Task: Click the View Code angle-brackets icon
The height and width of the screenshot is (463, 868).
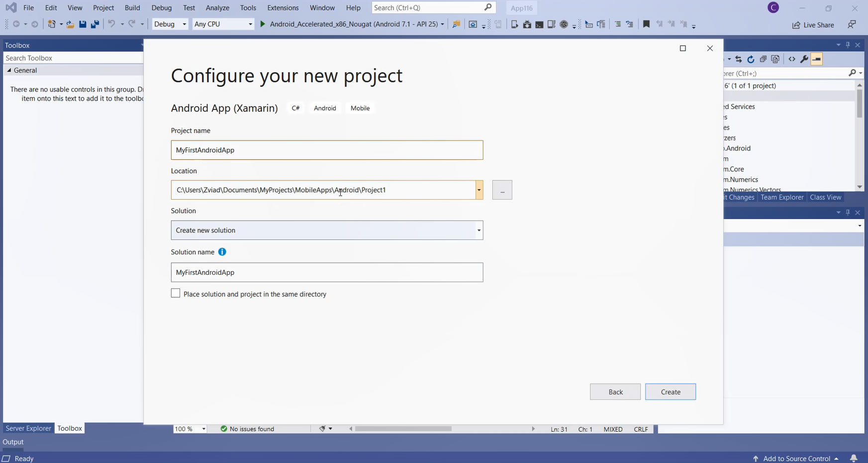Action: 791,59
